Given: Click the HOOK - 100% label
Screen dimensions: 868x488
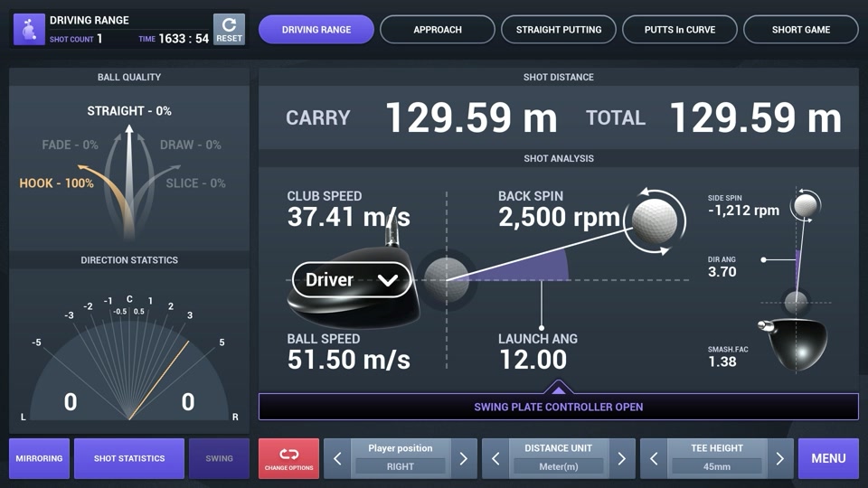Looking at the screenshot, I should pos(56,183).
